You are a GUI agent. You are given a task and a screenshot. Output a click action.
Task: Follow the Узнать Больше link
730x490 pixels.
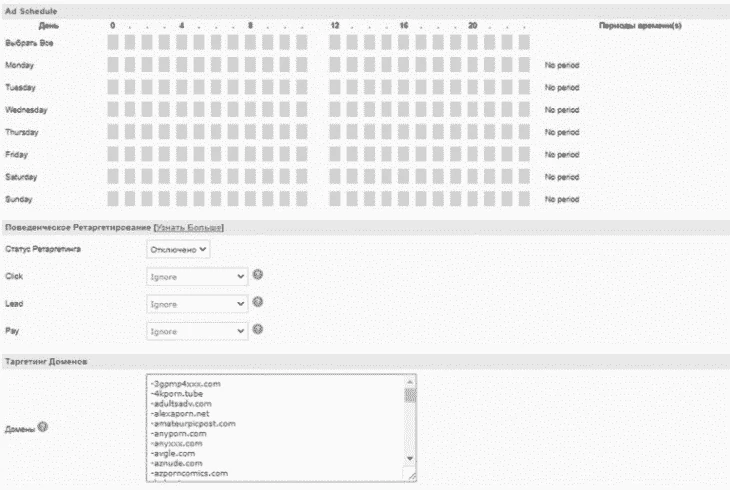point(189,227)
